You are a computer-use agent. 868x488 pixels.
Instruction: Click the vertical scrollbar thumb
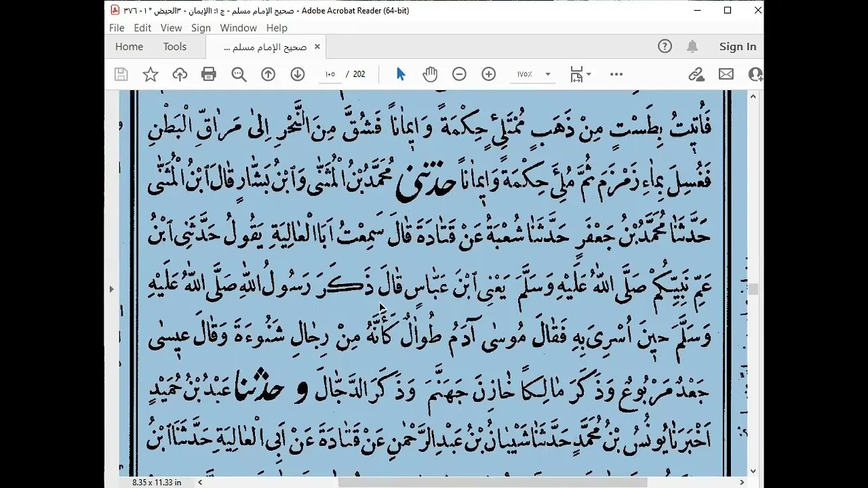(x=753, y=289)
